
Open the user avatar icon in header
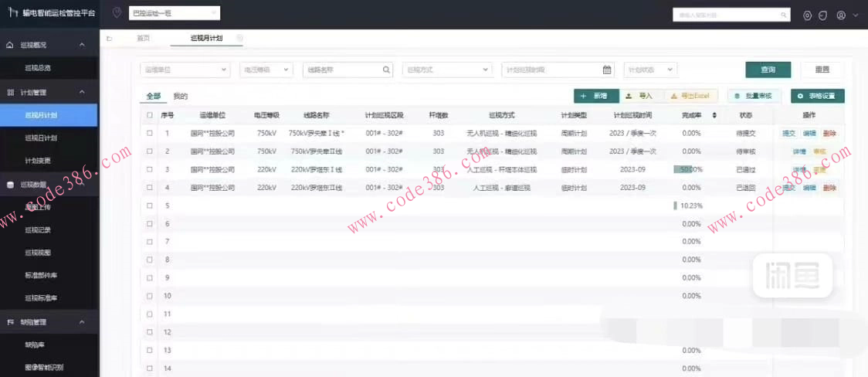point(841,15)
